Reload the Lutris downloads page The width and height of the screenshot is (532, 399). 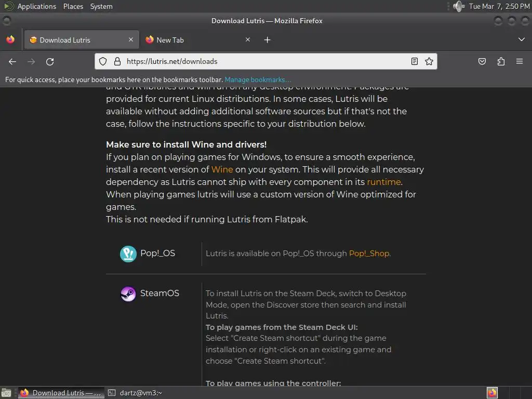pos(50,61)
